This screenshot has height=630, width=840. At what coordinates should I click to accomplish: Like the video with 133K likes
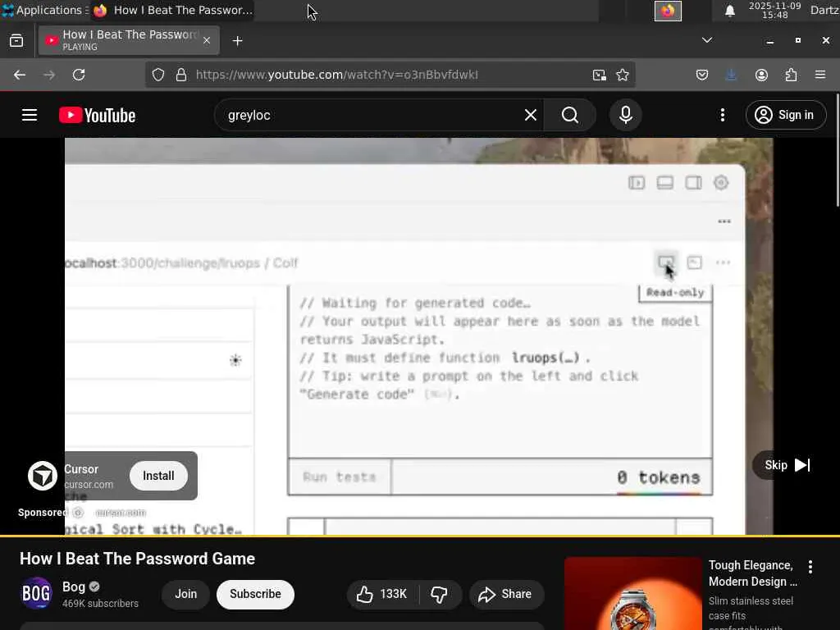click(382, 594)
